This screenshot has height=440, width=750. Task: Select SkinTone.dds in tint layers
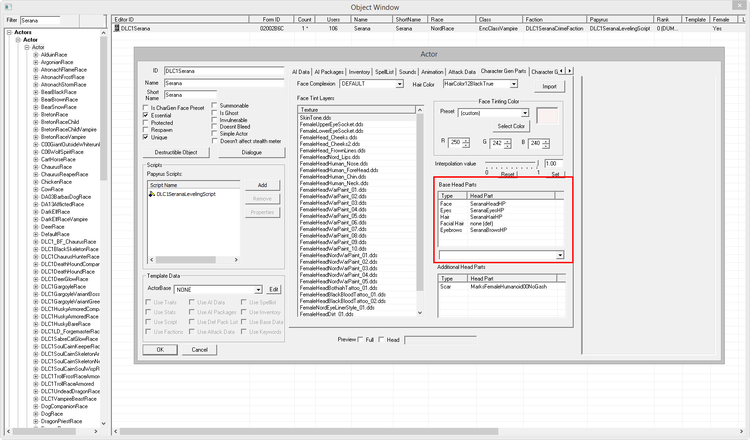[315, 118]
